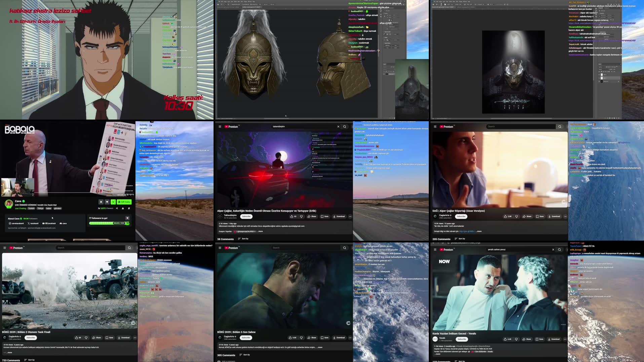Like the Alper Çağlar Askerliğin video (93 likes)
Viewport: 644px width, 362px height.
293,217
